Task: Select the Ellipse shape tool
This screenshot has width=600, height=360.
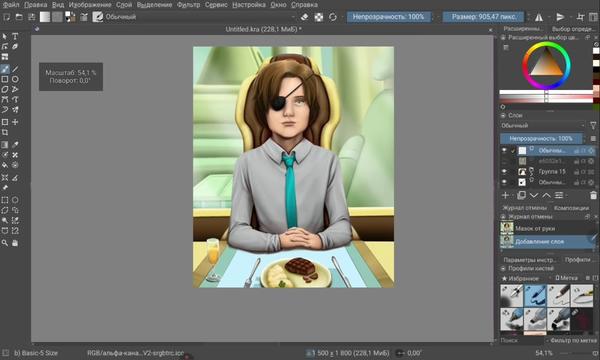Action: click(15, 79)
